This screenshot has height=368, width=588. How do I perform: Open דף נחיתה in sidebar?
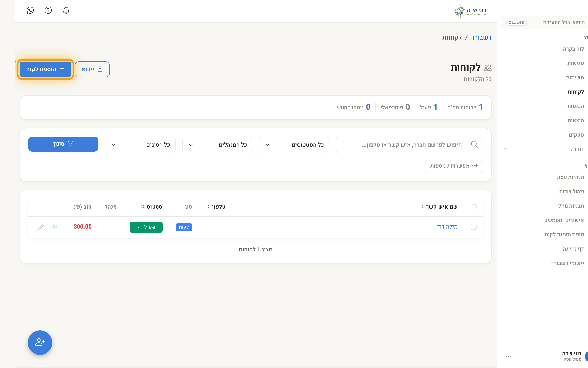pyautogui.click(x=573, y=249)
